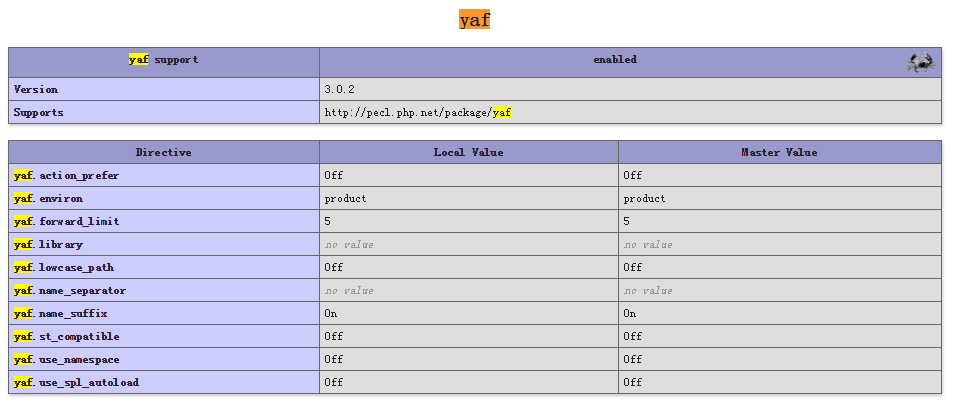Click yaf.environ local value product
Image resolution: width=957 pixels, height=410 pixels.
point(345,199)
